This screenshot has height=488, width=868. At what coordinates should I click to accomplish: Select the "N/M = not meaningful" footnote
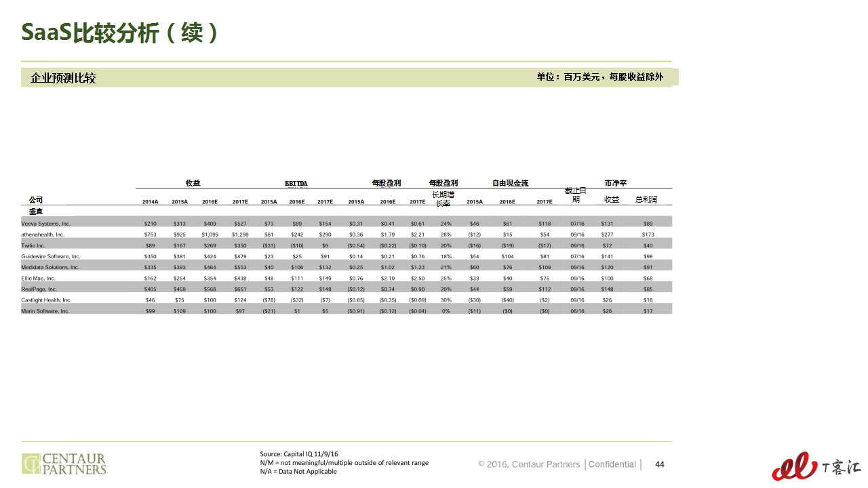click(344, 463)
